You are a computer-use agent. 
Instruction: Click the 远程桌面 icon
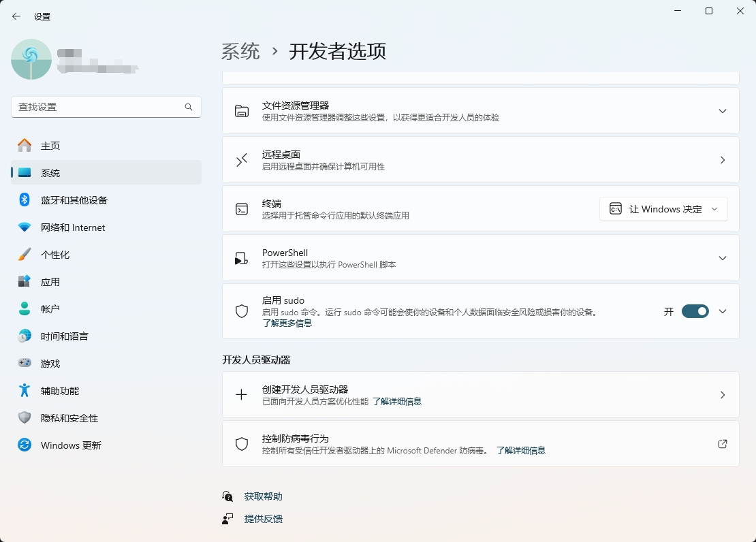[242, 160]
